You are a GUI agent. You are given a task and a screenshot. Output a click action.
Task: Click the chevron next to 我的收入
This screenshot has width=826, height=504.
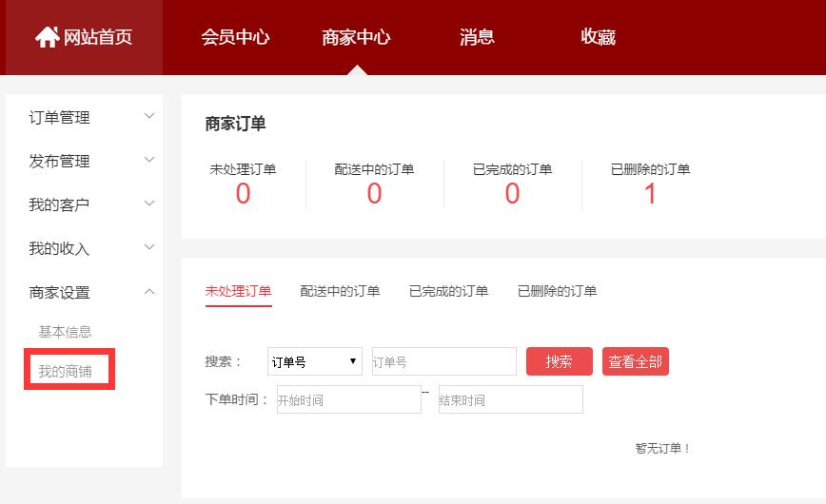(149, 247)
